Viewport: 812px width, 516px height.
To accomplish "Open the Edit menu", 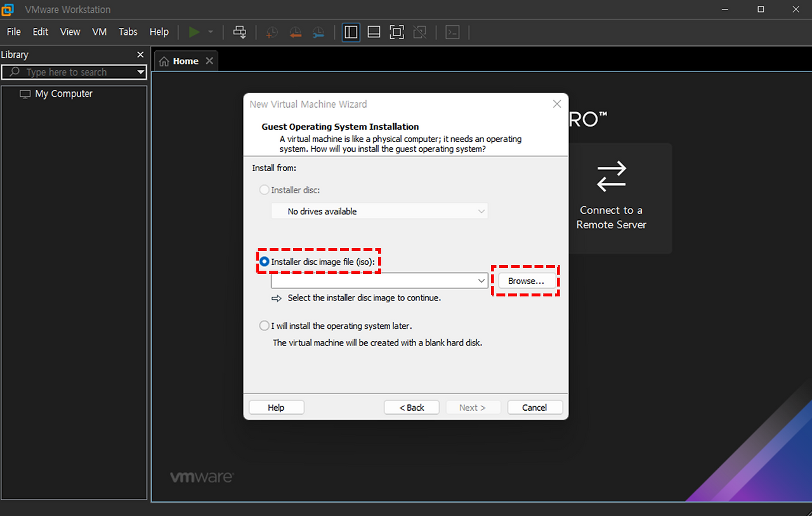I will (41, 32).
